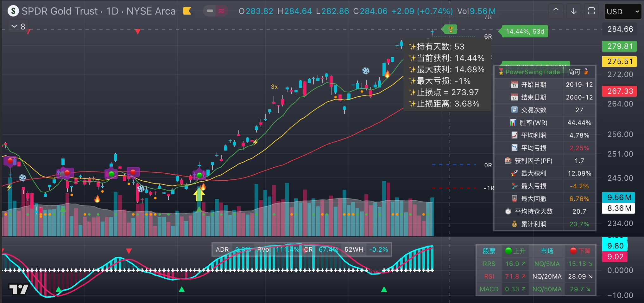Click the green ball signal near entry arrow
The width and height of the screenshot is (644, 303).
coord(199,175)
